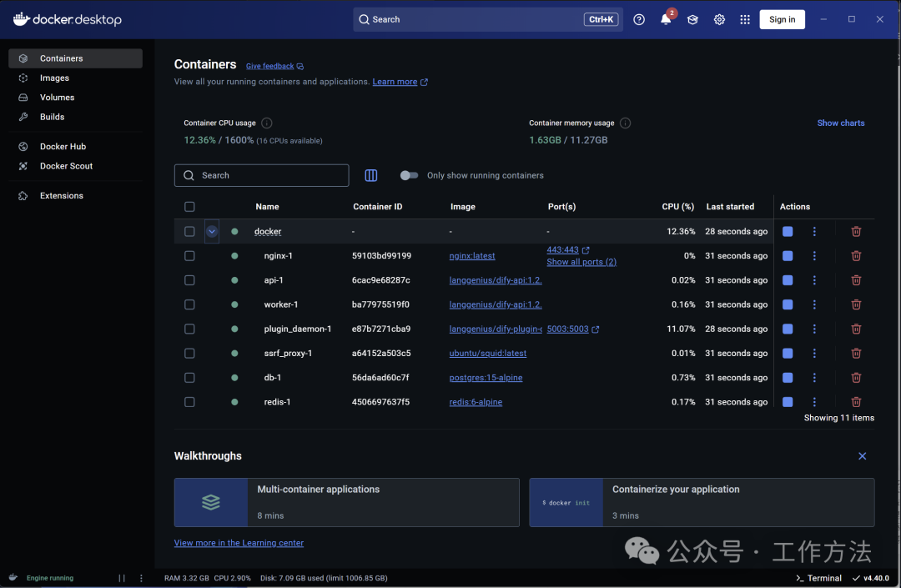Open notifications bell icon
The image size is (901, 588).
666,19
